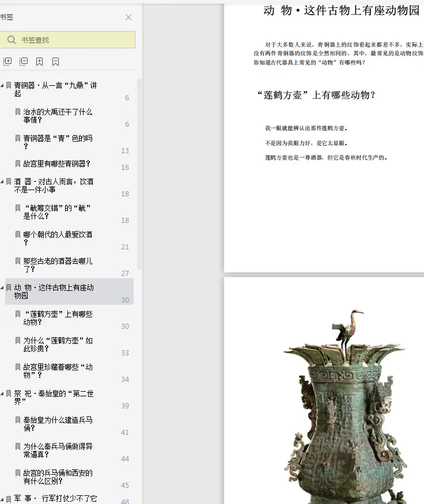Collapse the 酒器 chapter bookmark
424x504 pixels.
point(2,181)
